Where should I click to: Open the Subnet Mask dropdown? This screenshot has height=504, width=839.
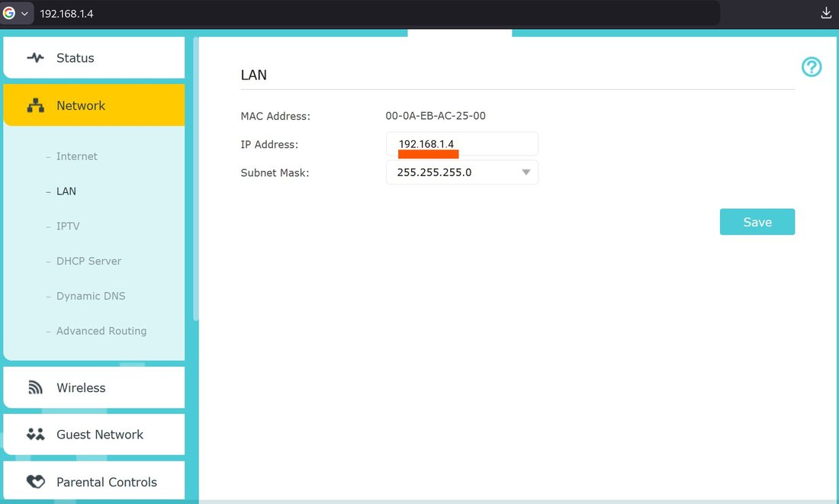point(461,172)
